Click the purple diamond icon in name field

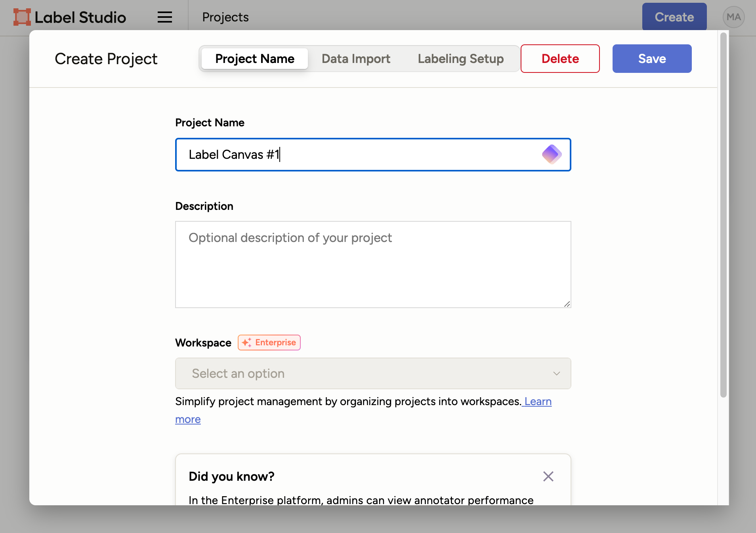pos(552,154)
